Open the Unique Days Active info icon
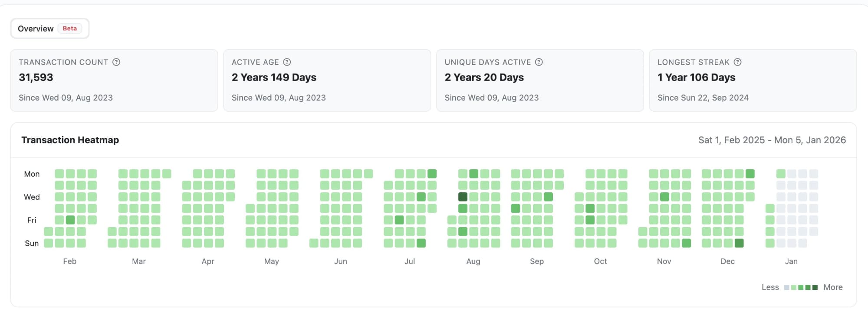Image resolution: width=868 pixels, height=316 pixels. coord(539,62)
